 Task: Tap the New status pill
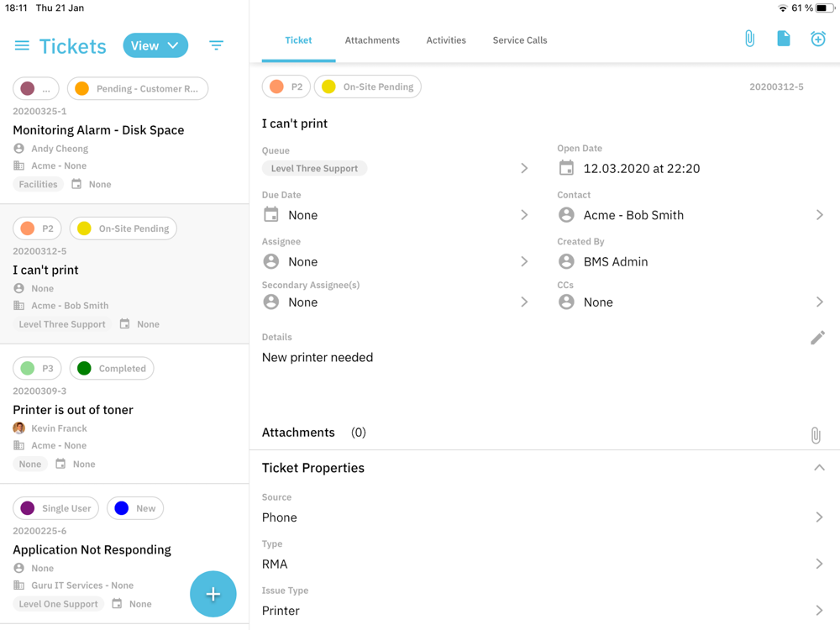click(135, 508)
